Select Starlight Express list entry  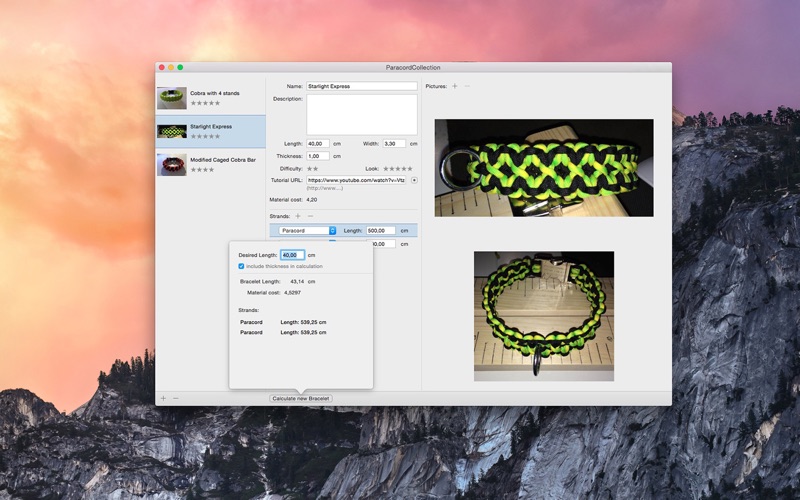pyautogui.click(x=210, y=132)
